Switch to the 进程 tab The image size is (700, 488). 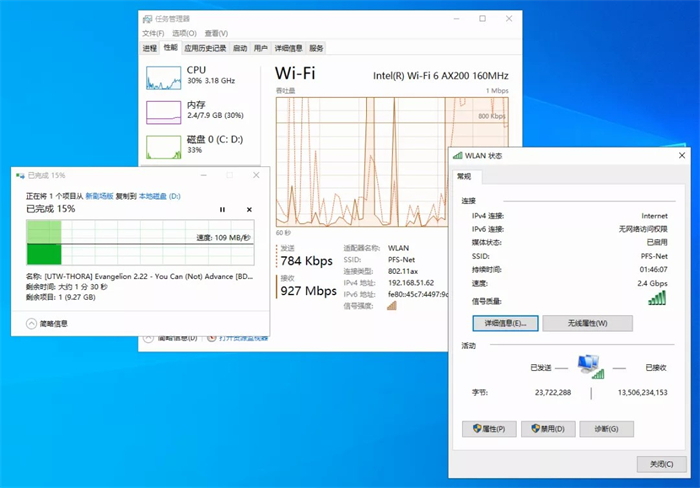(150, 48)
